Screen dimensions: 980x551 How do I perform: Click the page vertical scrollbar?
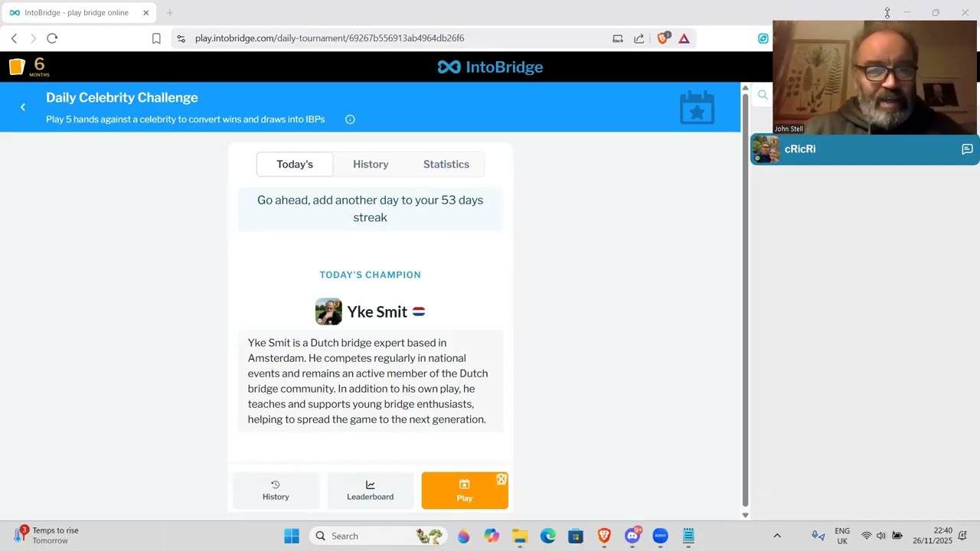coord(746,298)
